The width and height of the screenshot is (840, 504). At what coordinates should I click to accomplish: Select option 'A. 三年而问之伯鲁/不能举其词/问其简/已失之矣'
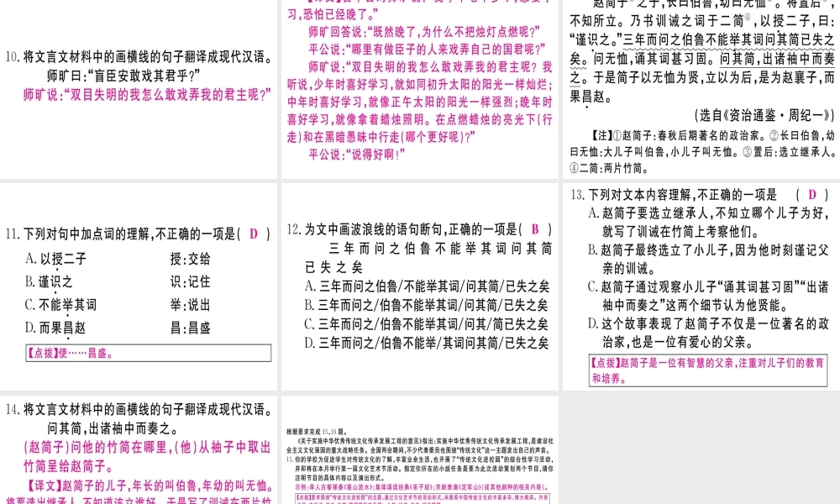[427, 286]
